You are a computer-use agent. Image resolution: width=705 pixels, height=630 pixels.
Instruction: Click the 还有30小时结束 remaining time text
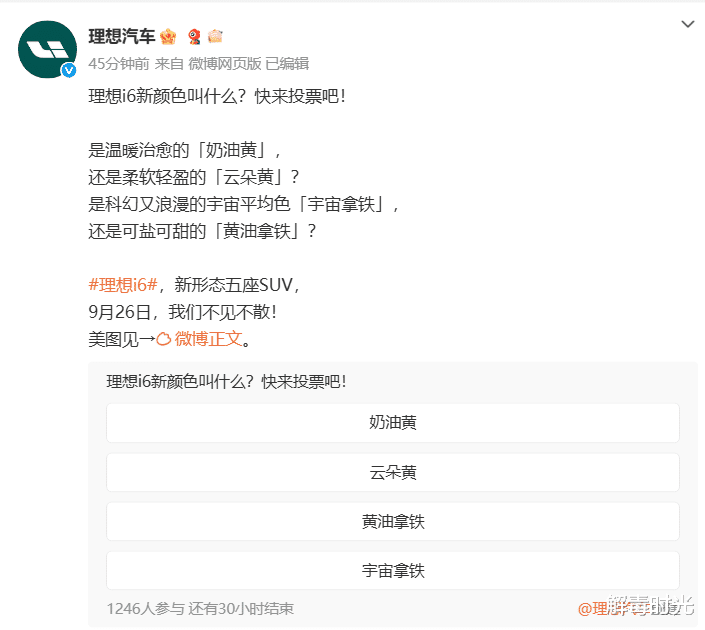pyautogui.click(x=241, y=609)
